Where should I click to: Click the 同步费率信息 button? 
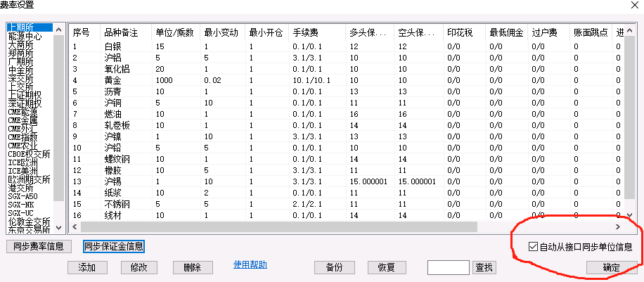pos(39,246)
